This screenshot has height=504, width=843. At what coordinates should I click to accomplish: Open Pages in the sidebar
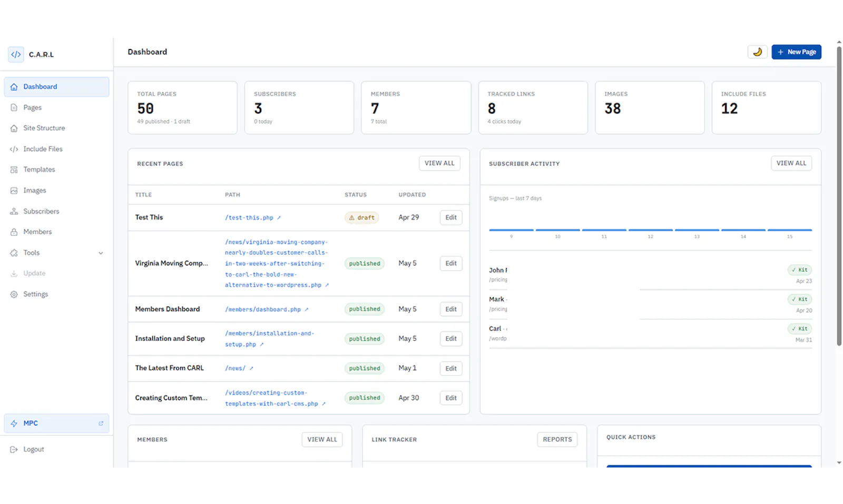coord(56,107)
